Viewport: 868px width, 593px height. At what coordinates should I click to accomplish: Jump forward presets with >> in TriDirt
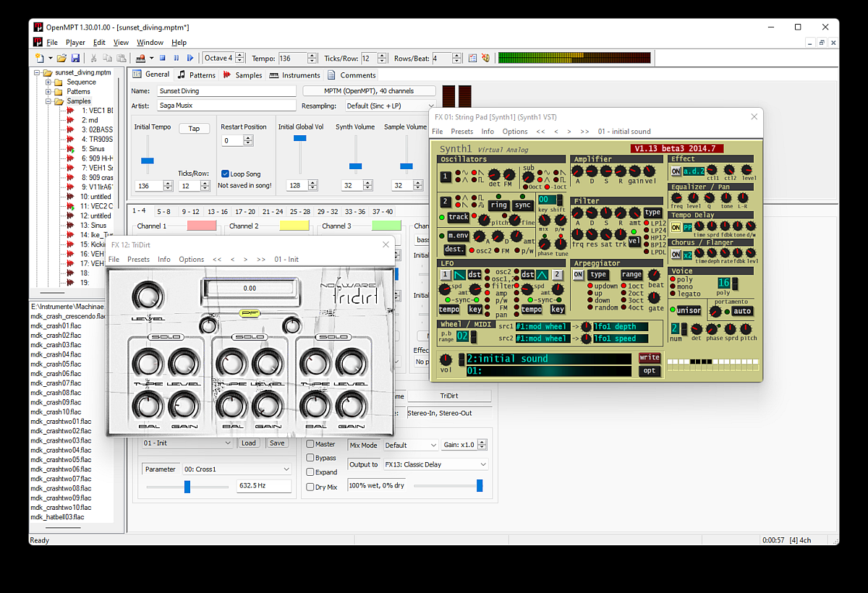pyautogui.click(x=260, y=259)
